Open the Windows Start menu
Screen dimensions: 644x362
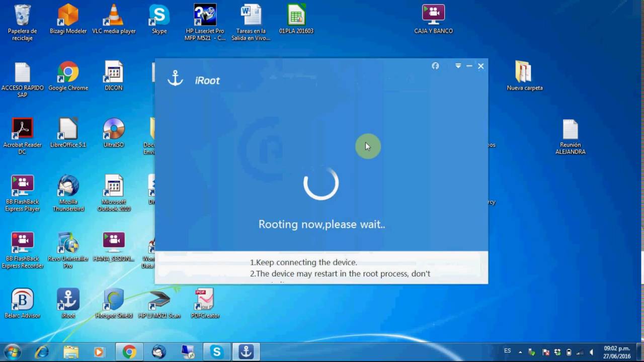click(x=12, y=352)
